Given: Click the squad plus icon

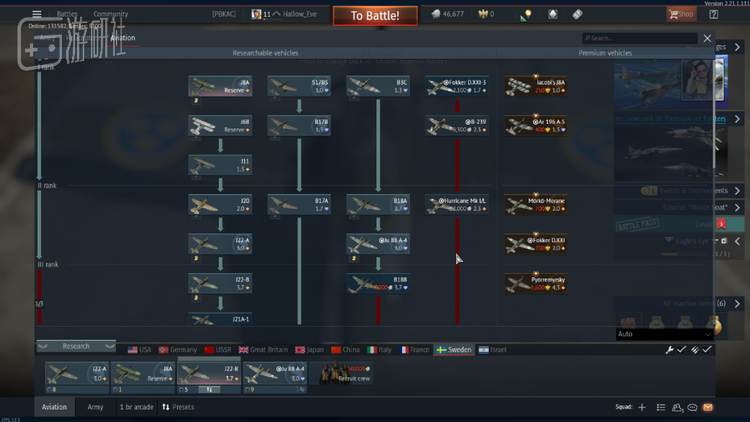Looking at the screenshot, I should [642, 408].
